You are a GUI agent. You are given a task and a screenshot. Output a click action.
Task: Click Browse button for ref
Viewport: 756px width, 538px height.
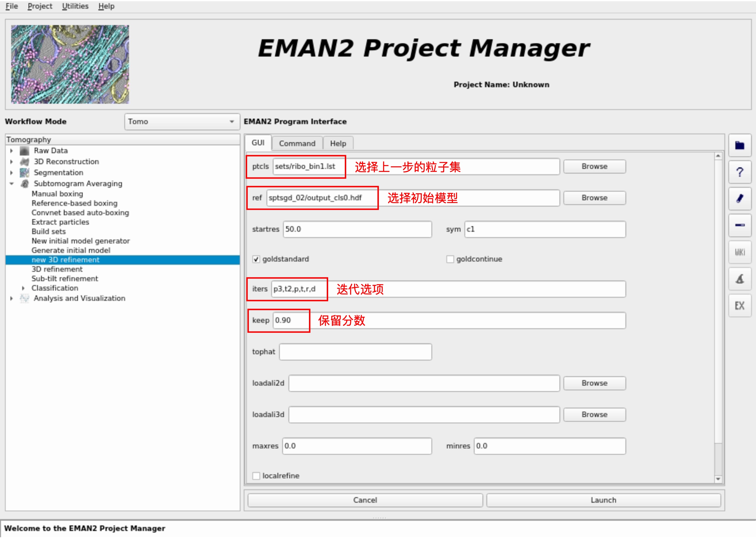tap(594, 198)
